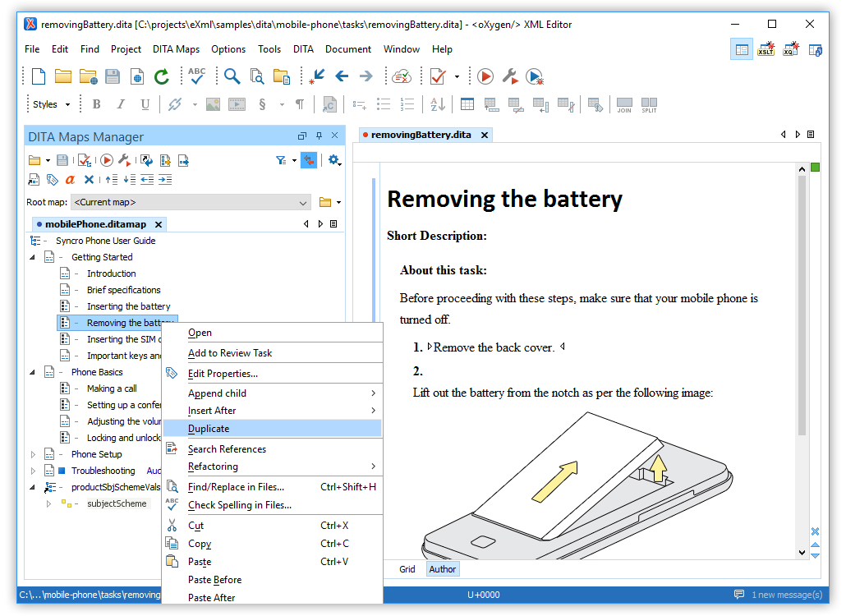Click Configure Transformation Scenario wrench icon
This screenshot has height=616, width=846.
[x=510, y=76]
